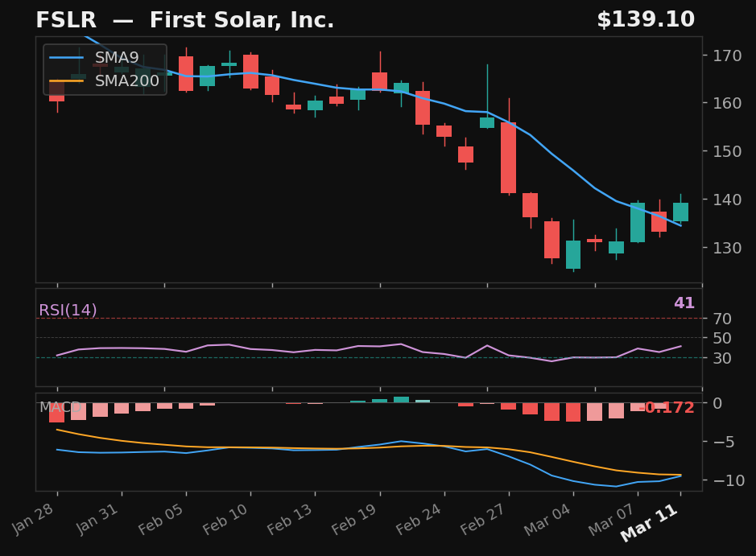Click the RSI 70 axis label
This screenshot has height=556, width=756.
(x=722, y=319)
